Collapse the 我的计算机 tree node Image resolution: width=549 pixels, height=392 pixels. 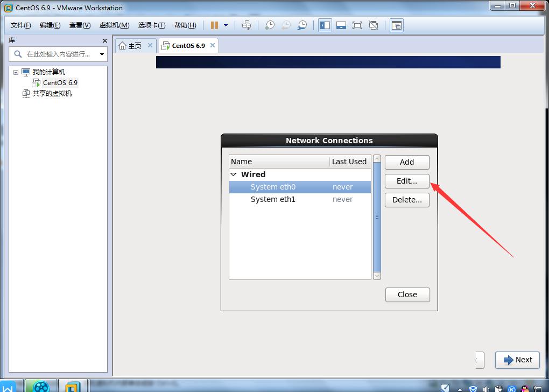pyautogui.click(x=16, y=72)
